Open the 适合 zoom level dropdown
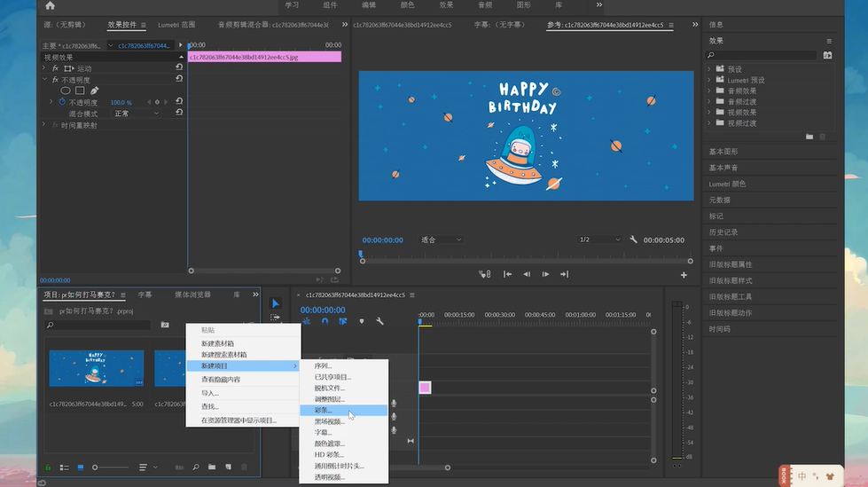 click(x=442, y=240)
